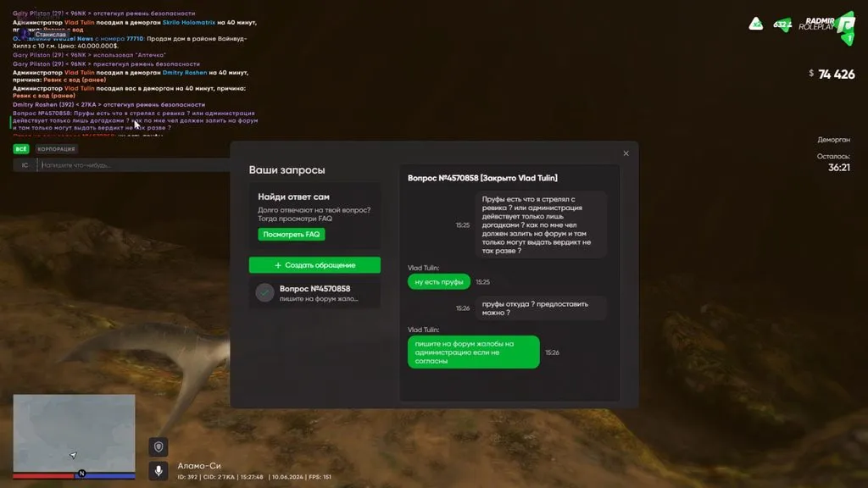Click the plus icon in Создать обращение
Image resolution: width=868 pixels, height=488 pixels.
point(278,265)
